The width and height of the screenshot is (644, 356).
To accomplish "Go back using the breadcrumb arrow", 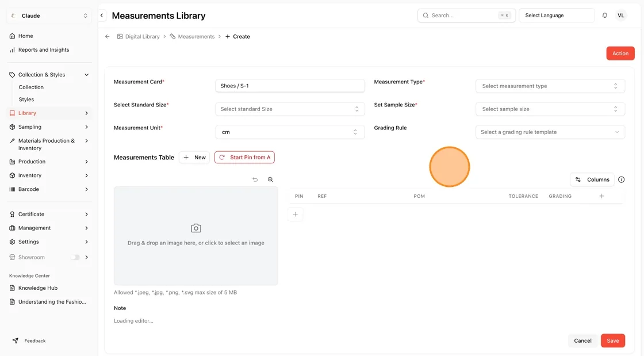I will (107, 37).
